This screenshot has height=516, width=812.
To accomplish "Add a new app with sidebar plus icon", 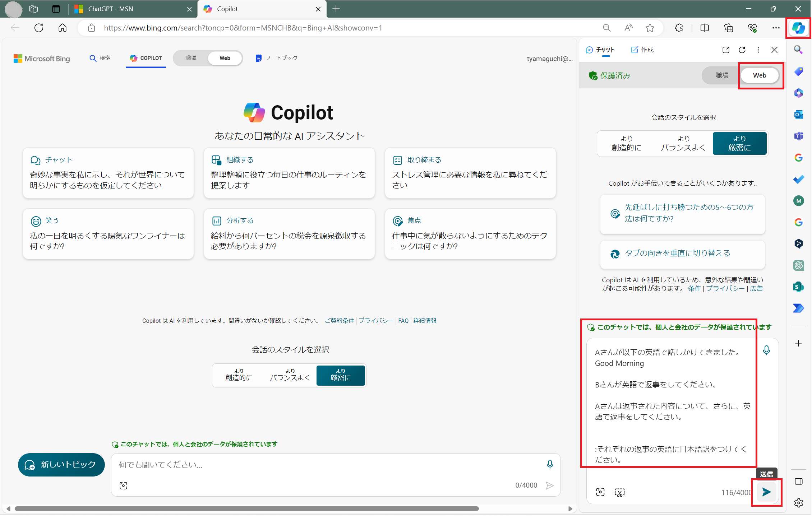I will [798, 343].
